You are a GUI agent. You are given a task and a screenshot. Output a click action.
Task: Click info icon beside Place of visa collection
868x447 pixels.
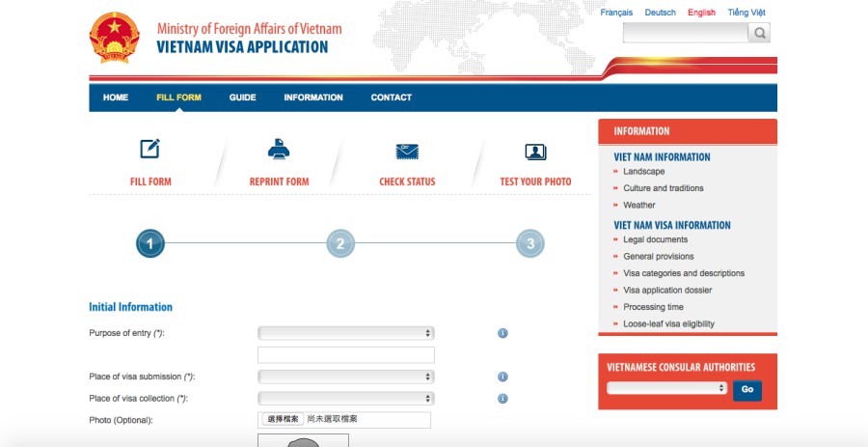click(x=502, y=398)
